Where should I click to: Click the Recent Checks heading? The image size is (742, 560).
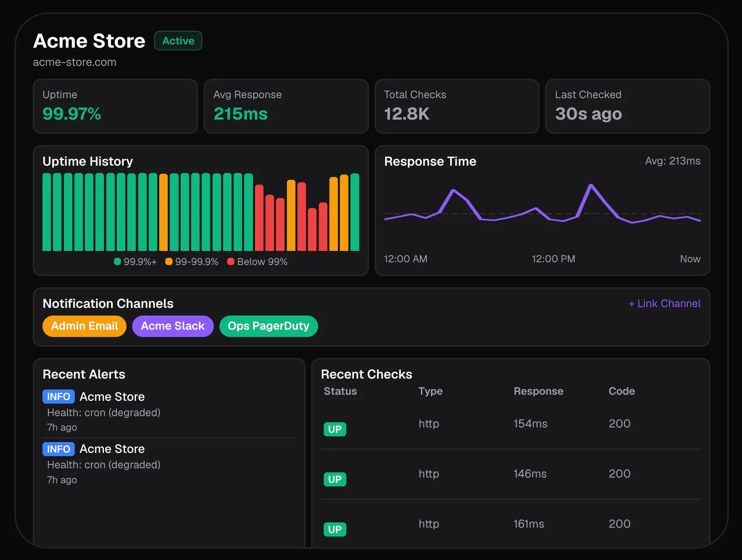tap(366, 374)
